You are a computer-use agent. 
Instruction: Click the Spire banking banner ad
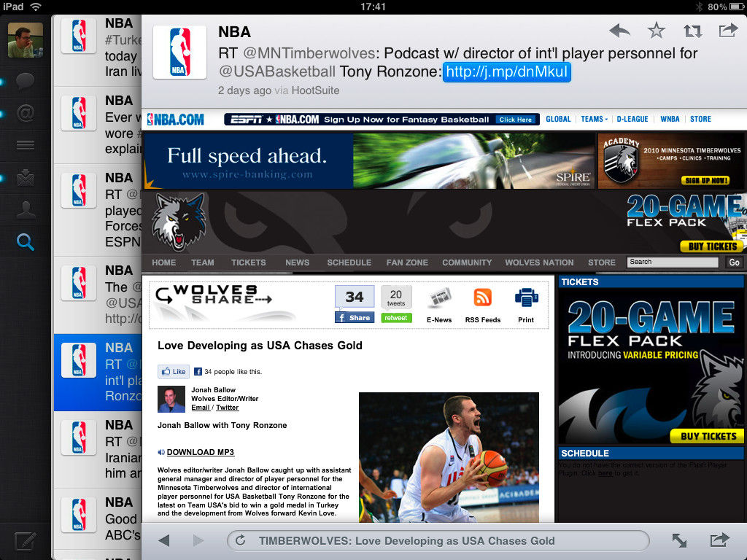(368, 160)
